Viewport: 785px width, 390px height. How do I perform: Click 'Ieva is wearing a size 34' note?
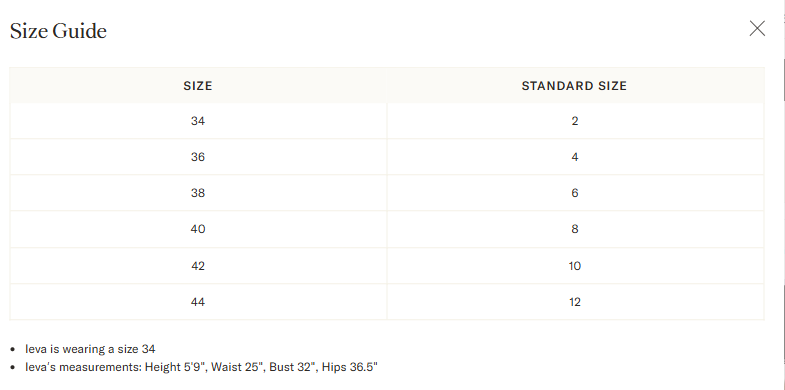(x=90, y=348)
